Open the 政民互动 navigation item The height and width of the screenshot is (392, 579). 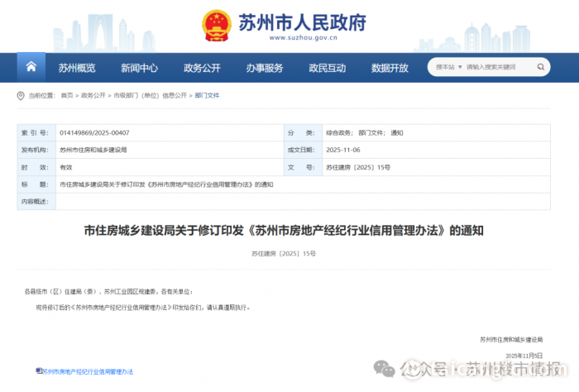pos(328,68)
